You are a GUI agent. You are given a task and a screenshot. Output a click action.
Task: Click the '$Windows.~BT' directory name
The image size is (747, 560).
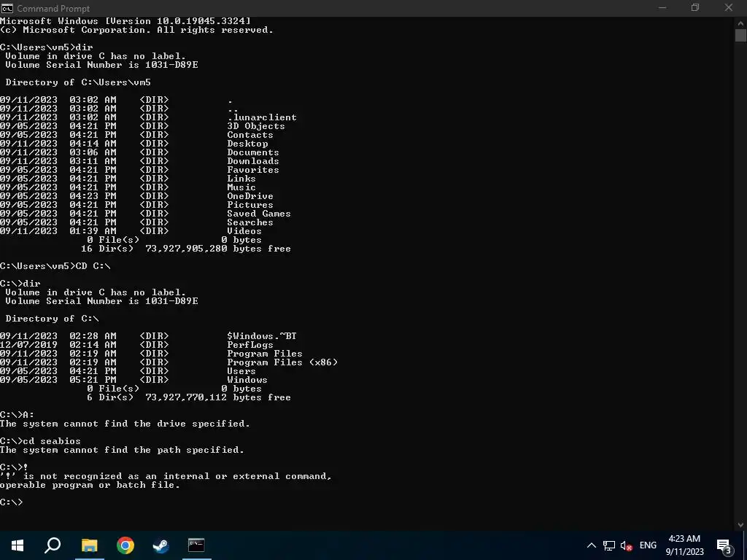(262, 336)
